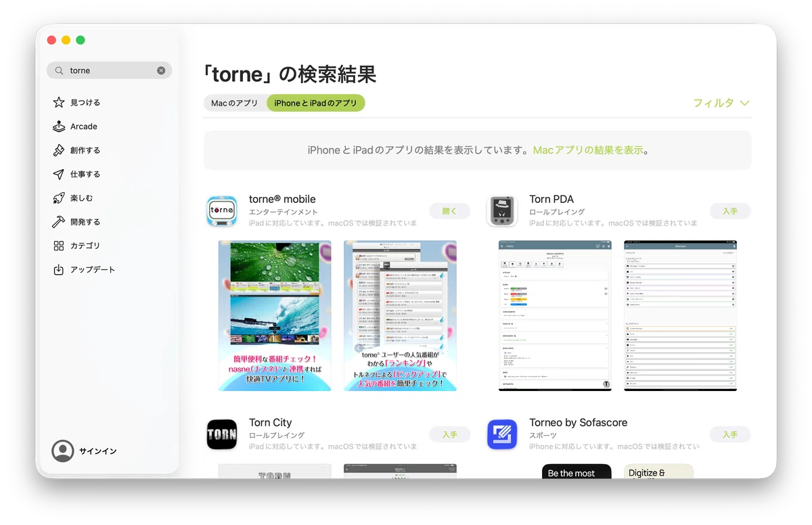Clear the search field text

pyautogui.click(x=161, y=70)
